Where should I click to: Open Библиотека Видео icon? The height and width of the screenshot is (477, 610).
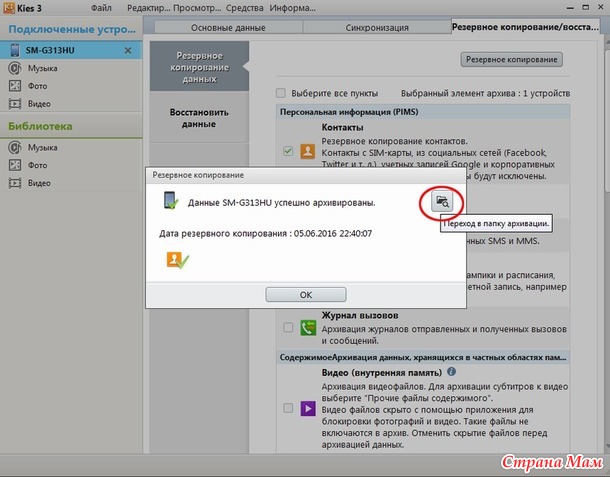tap(15, 183)
